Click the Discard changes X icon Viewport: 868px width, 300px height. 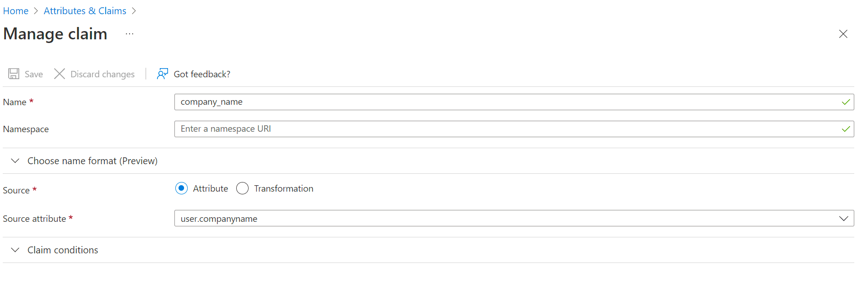60,74
